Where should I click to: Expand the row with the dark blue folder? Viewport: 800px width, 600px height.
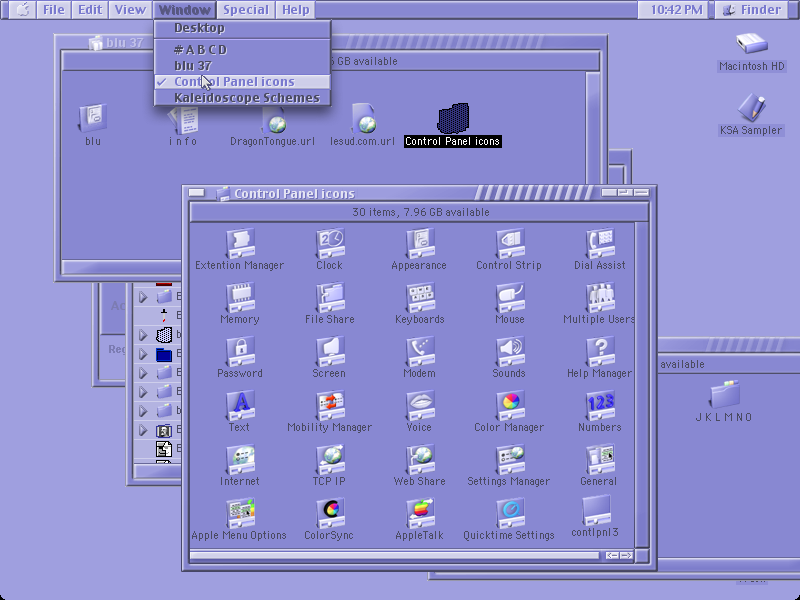143,354
